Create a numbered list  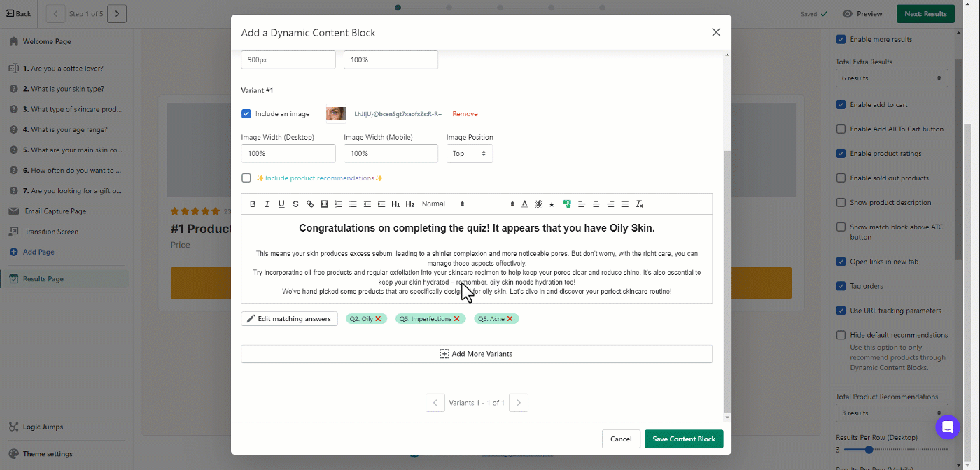point(339,204)
